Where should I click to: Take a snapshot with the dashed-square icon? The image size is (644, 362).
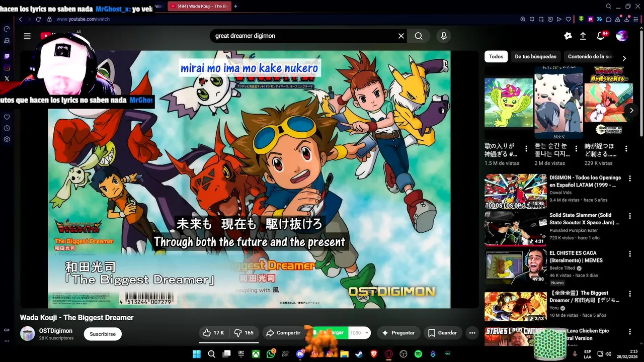541,19
